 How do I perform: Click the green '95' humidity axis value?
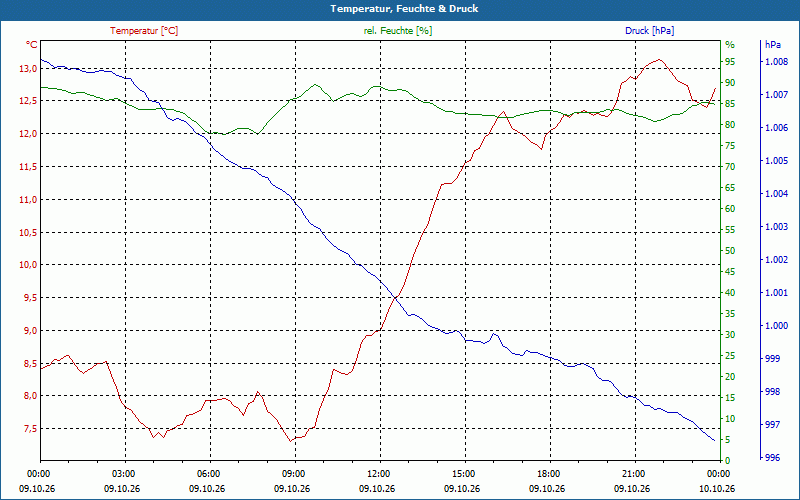tap(730, 62)
